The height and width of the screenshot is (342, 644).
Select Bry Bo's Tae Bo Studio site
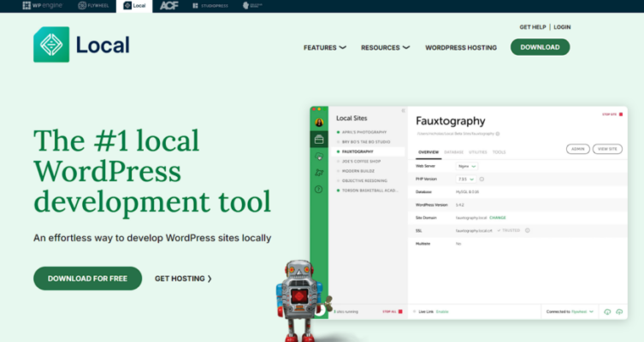[x=366, y=142]
